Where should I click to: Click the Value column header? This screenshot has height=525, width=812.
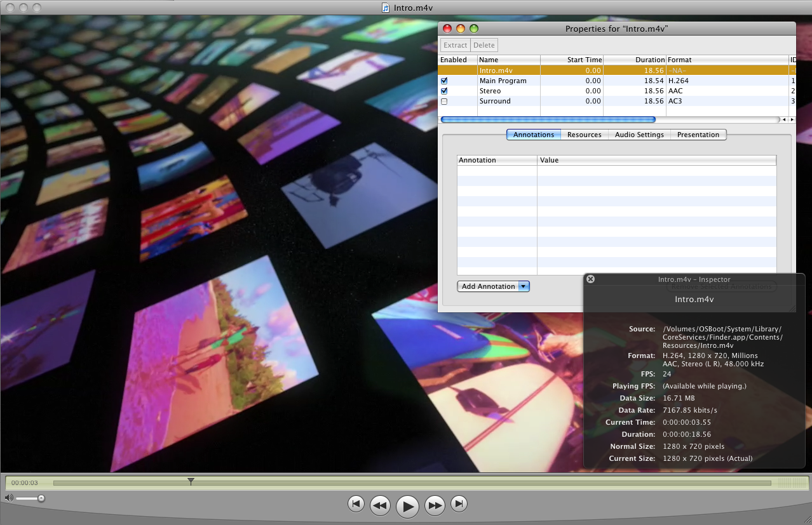coord(657,160)
